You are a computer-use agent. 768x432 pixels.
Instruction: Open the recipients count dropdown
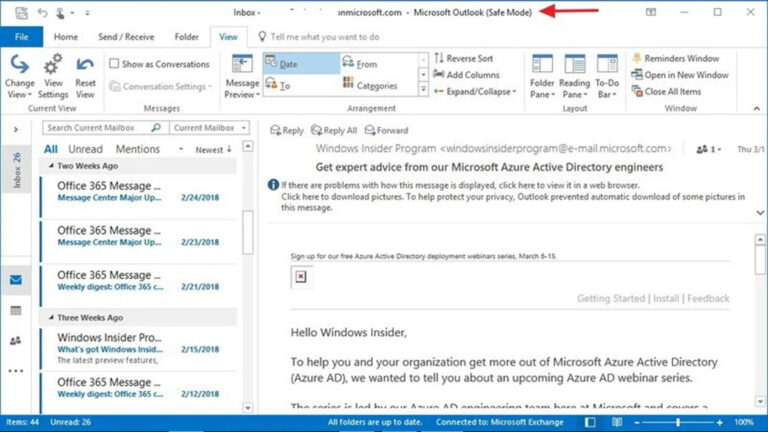click(x=709, y=149)
